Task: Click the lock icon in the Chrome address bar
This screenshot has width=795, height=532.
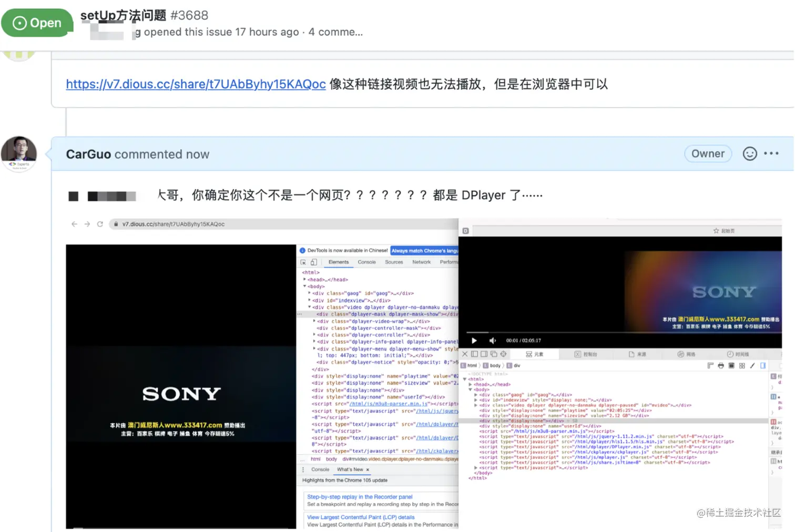Action: pos(116,224)
